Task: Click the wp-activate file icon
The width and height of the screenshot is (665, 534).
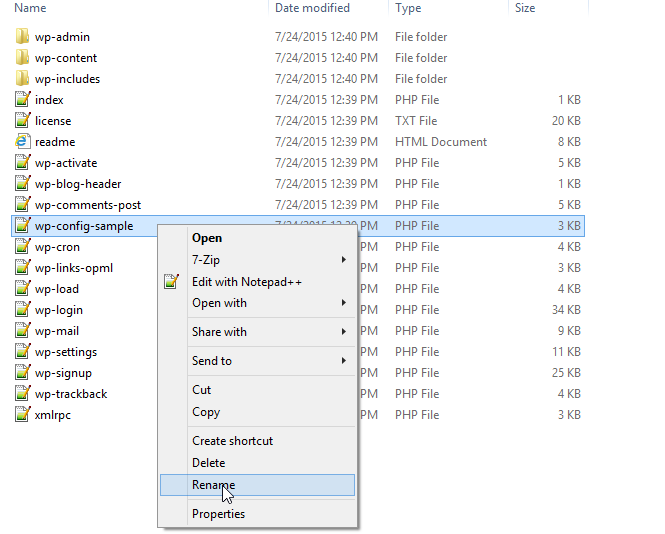Action: coord(23,162)
